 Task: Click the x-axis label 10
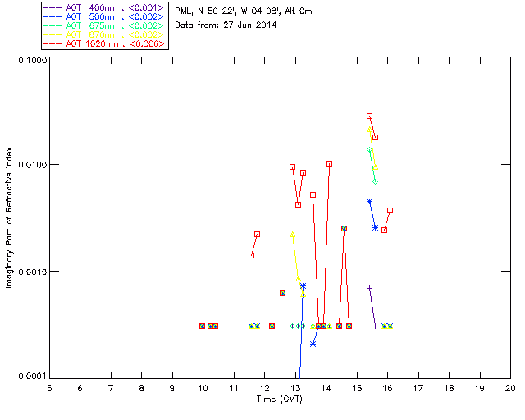point(203,388)
